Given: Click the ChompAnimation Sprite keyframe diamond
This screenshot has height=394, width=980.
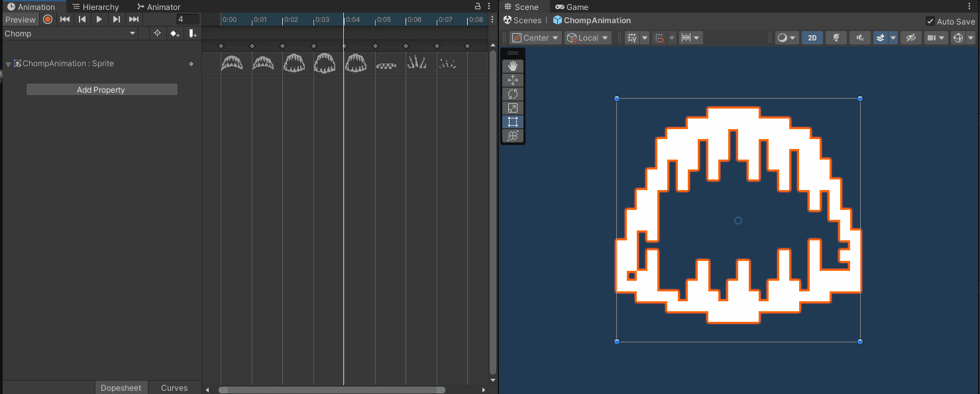Looking at the screenshot, I should click(191, 64).
